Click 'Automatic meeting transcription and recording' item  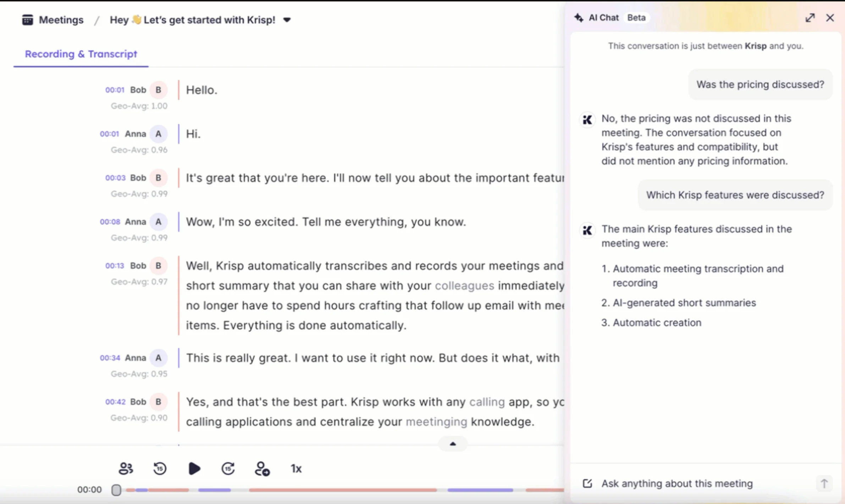click(x=698, y=276)
